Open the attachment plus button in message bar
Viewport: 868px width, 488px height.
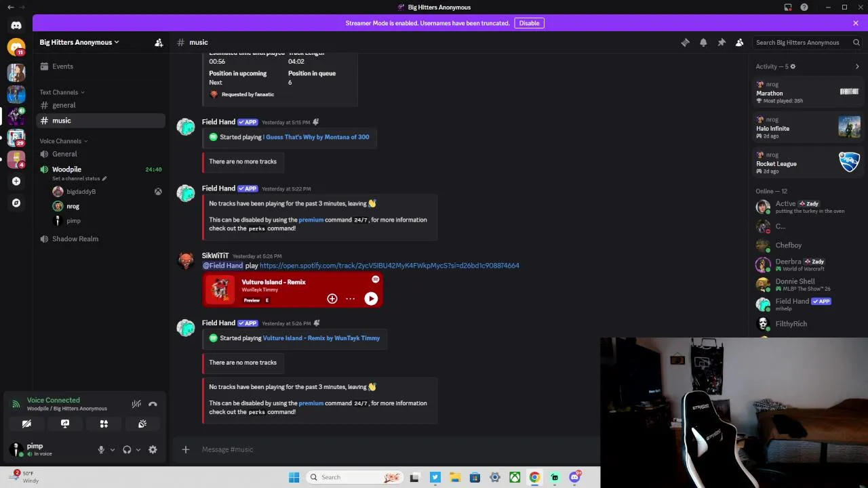point(186,449)
